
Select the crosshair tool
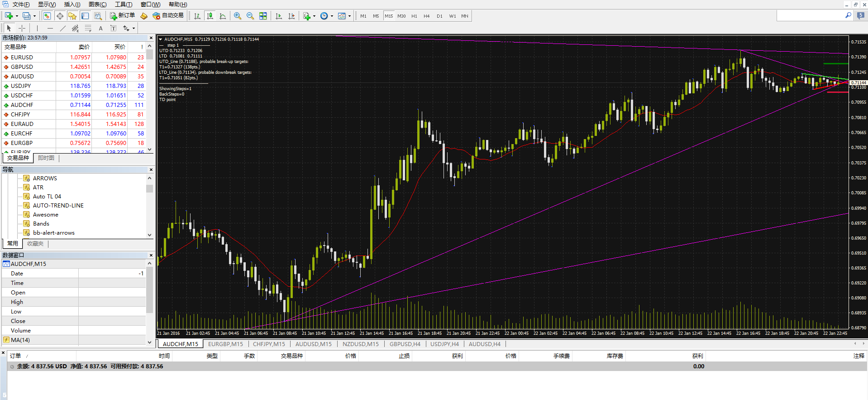[22, 28]
